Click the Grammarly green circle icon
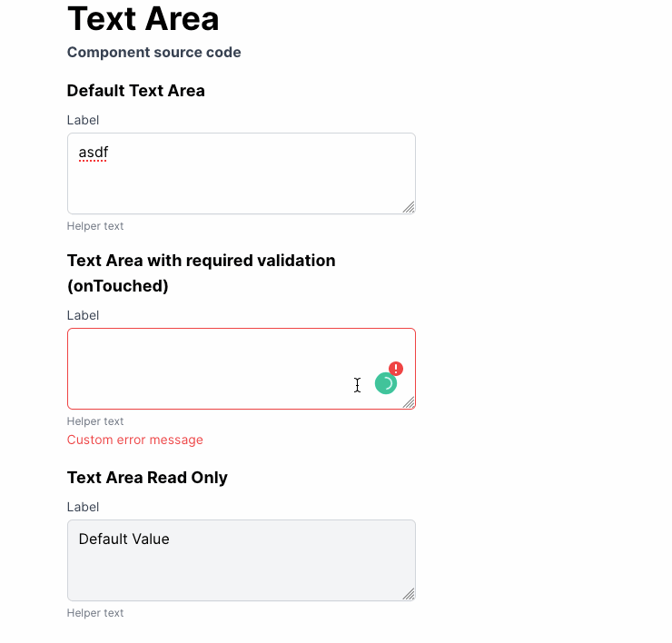Viewport: 672px width, 643px height. (x=386, y=383)
